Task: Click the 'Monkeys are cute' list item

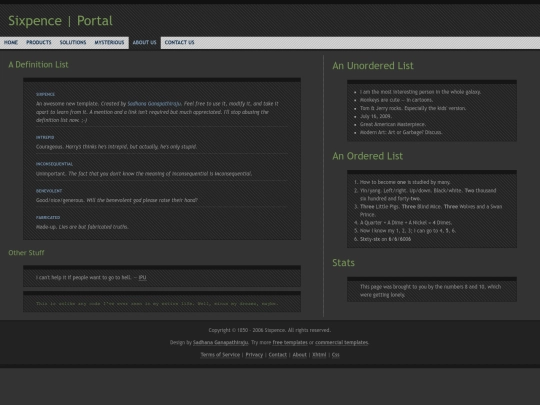Action: [x=396, y=100]
